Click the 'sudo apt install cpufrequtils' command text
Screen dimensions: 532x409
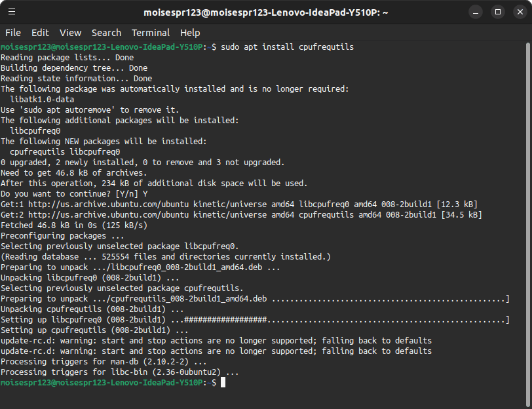tap(288, 47)
